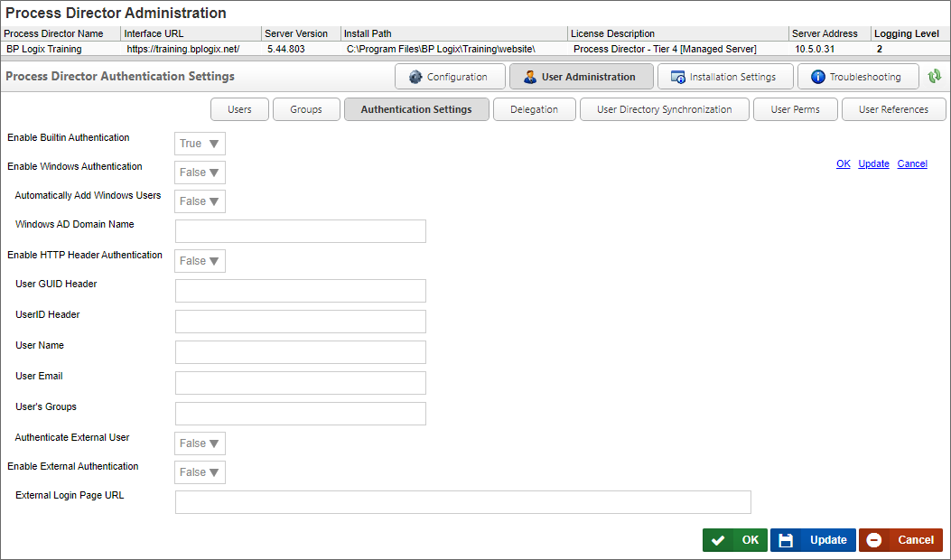Expand Enable HTTP Header Authentication dropdown
The image size is (951, 560).
pyautogui.click(x=200, y=261)
